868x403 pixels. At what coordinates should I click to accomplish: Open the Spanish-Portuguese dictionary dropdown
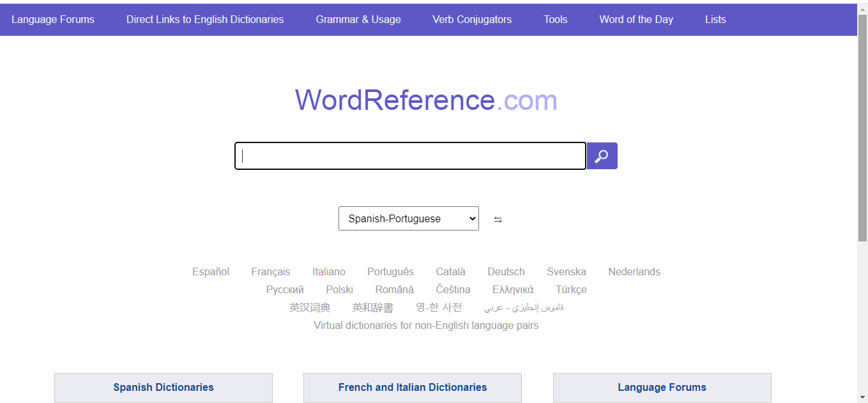tap(409, 218)
